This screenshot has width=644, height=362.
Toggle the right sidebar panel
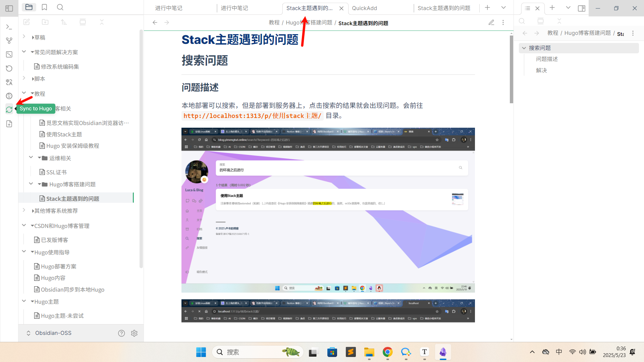click(582, 8)
